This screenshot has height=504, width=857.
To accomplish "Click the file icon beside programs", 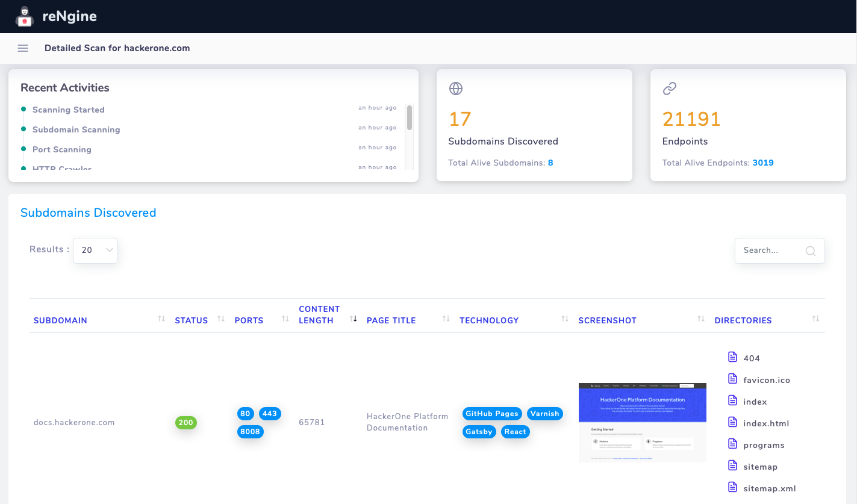I will click(733, 444).
